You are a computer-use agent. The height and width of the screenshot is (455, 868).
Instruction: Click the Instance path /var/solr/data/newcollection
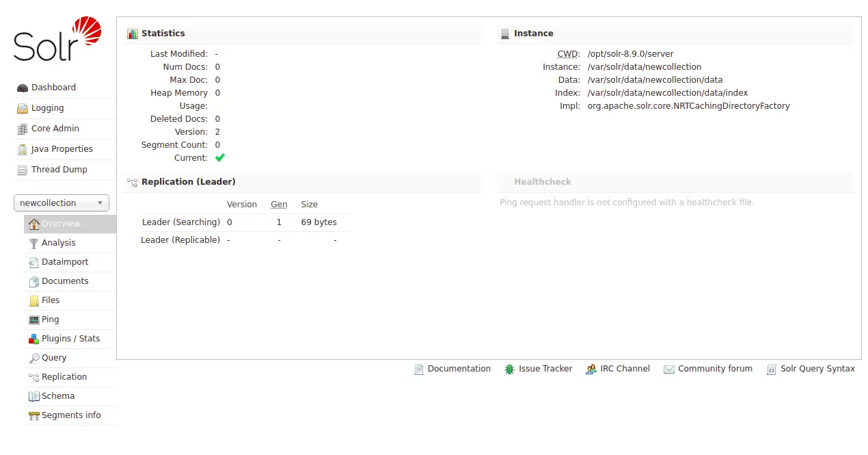(645, 67)
